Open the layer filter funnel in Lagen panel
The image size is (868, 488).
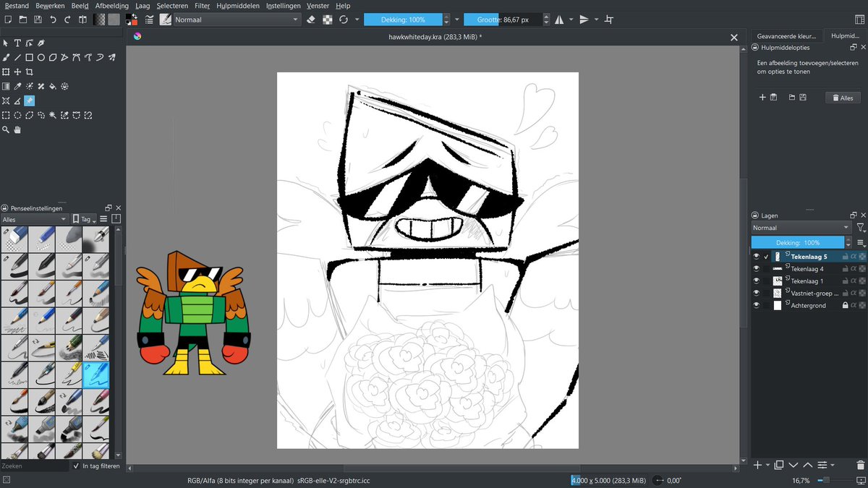pos(862,227)
